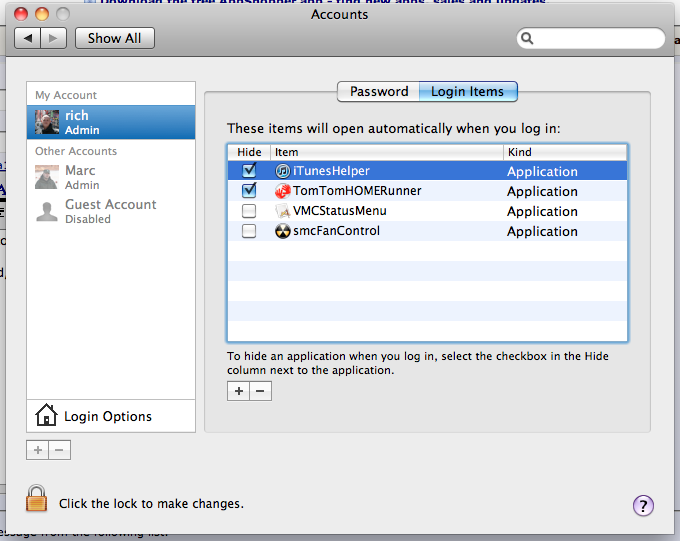Click the magnifier icon in the search field
This screenshot has width=680, height=541.
click(x=527, y=38)
